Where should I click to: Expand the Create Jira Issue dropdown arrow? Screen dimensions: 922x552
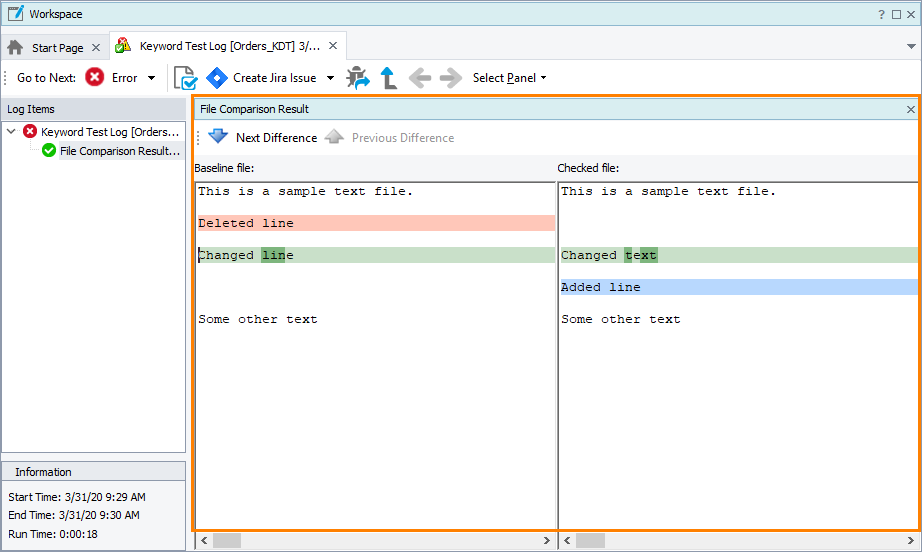coord(331,78)
